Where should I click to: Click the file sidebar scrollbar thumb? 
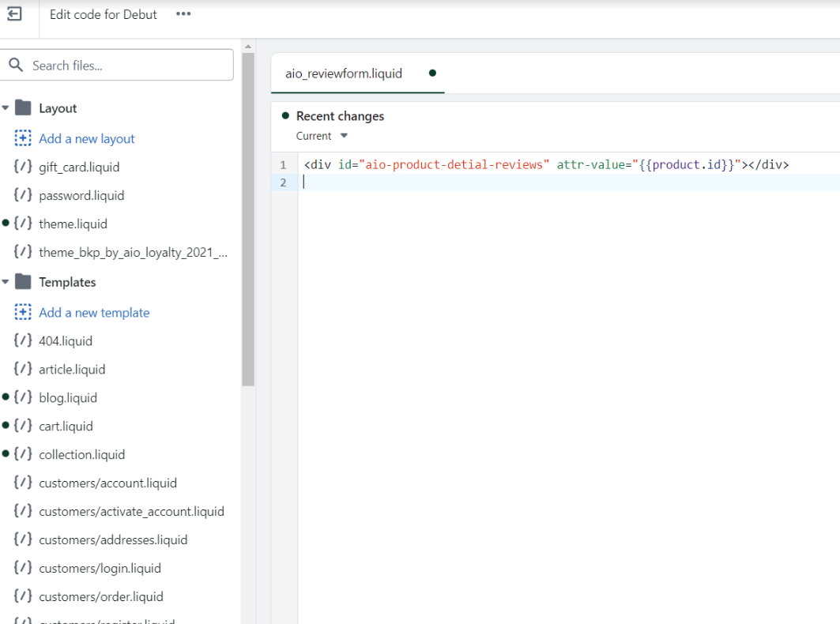point(248,220)
